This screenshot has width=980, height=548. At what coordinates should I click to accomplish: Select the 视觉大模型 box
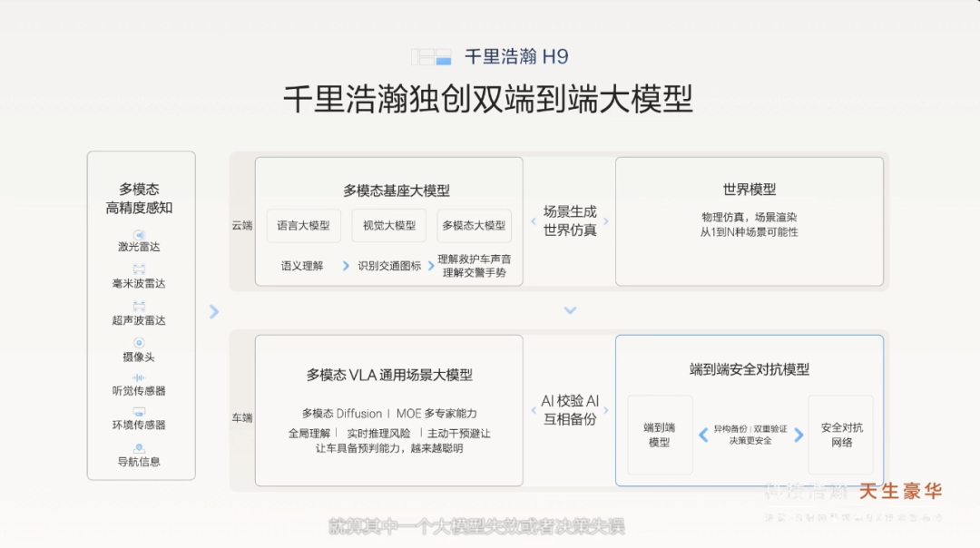coord(388,226)
